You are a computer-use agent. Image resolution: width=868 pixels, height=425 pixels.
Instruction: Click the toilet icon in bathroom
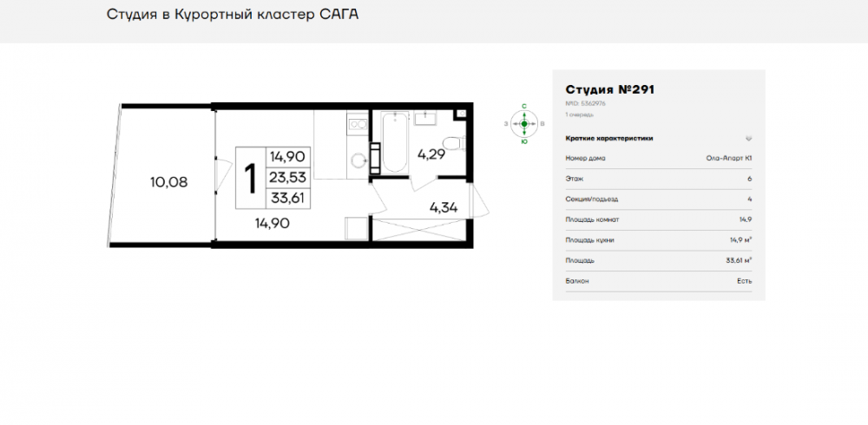click(451, 144)
